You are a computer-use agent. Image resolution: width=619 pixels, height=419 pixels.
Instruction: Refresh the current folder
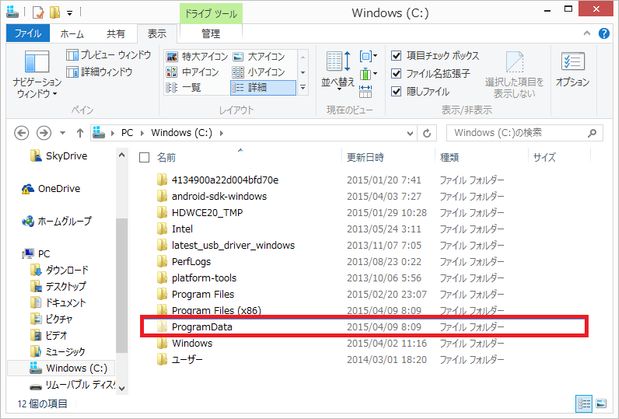click(427, 133)
